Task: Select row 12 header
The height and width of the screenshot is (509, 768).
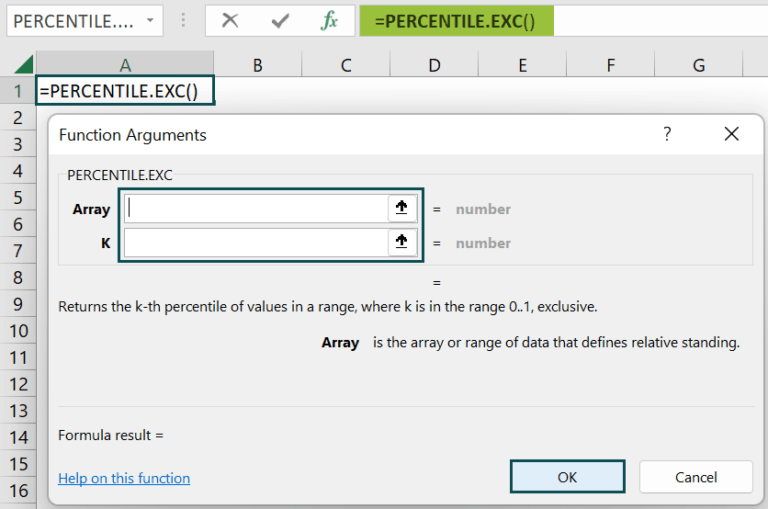Action: 18,384
